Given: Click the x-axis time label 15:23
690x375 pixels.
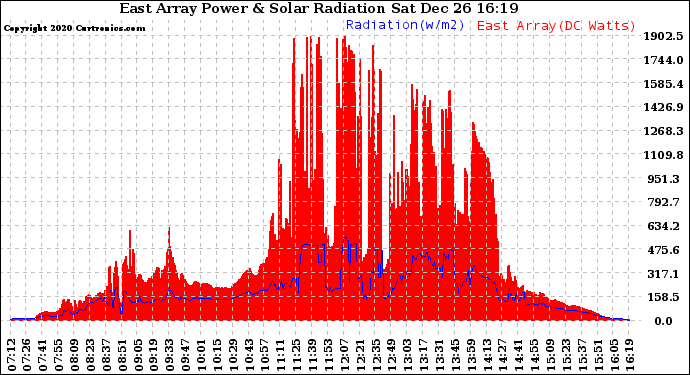Looking at the screenshot, I should pos(566,355).
